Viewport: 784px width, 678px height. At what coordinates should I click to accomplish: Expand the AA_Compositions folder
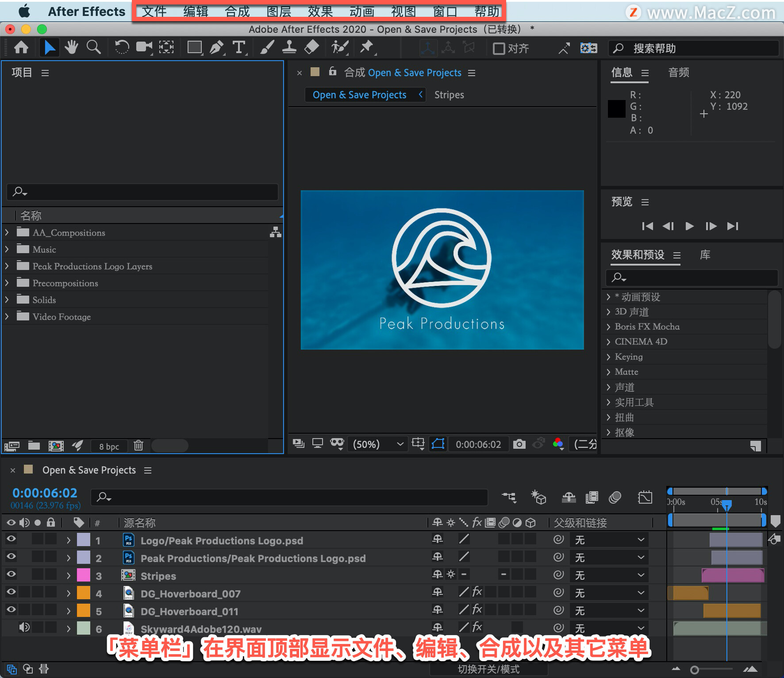(x=7, y=232)
